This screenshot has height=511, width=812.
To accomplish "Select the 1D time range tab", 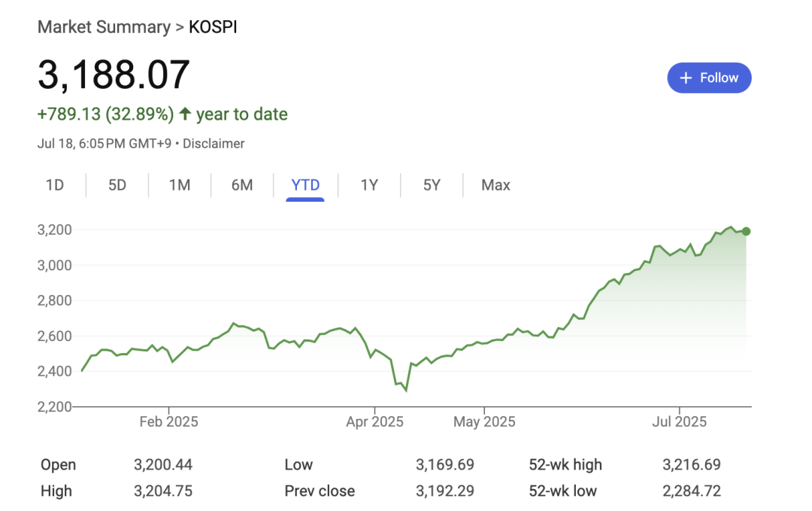I will (x=55, y=185).
